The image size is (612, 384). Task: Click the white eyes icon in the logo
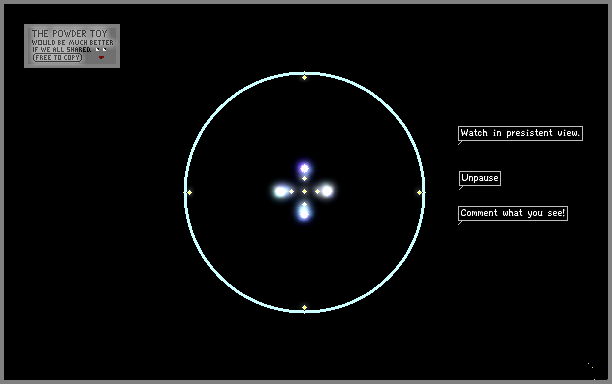(101, 50)
